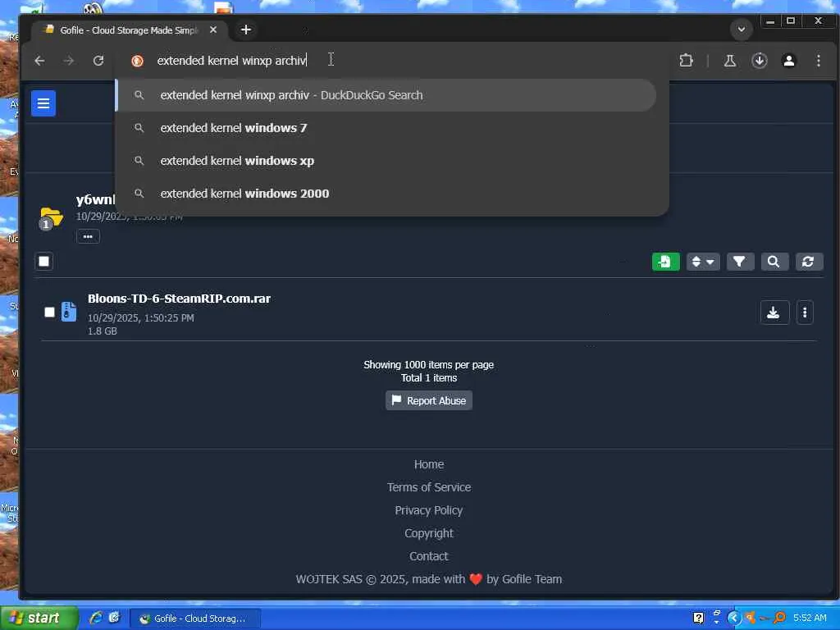
Task: Click the green import file button
Action: coord(665,262)
